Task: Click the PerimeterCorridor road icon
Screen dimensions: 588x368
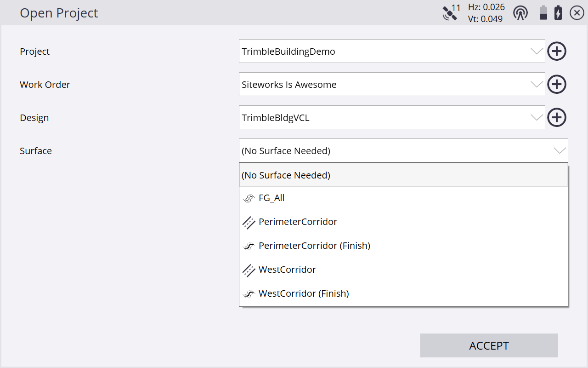Action: click(249, 223)
